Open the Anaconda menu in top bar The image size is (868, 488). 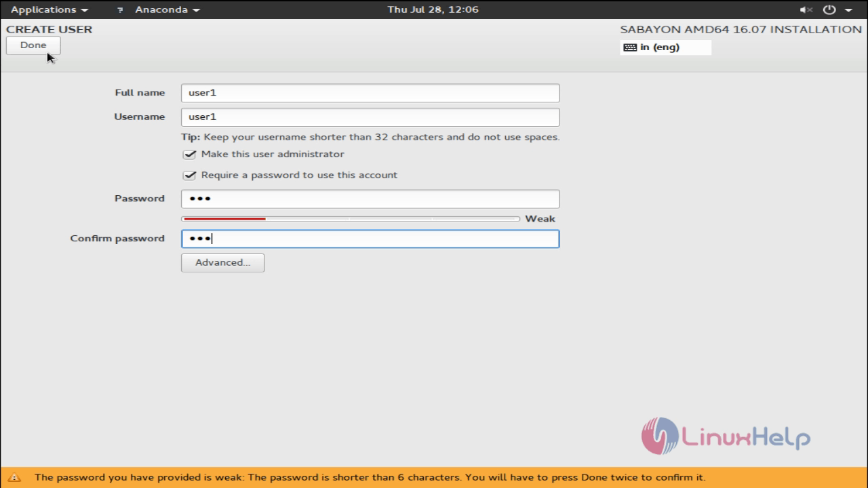click(167, 9)
